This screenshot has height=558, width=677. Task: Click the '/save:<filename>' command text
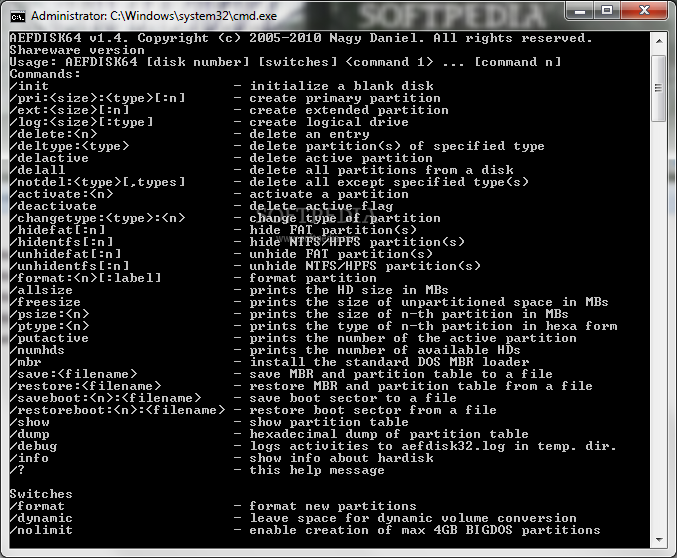click(x=73, y=374)
